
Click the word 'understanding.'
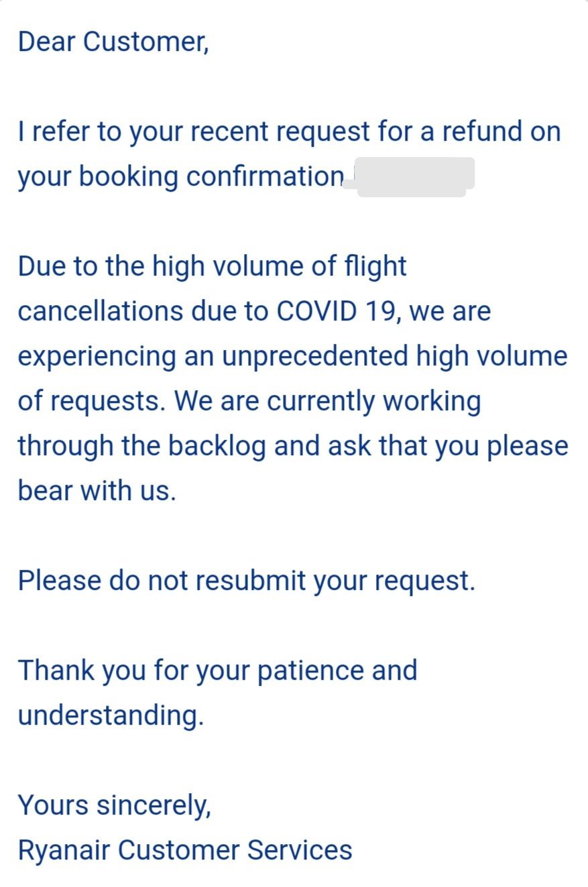[x=111, y=715]
